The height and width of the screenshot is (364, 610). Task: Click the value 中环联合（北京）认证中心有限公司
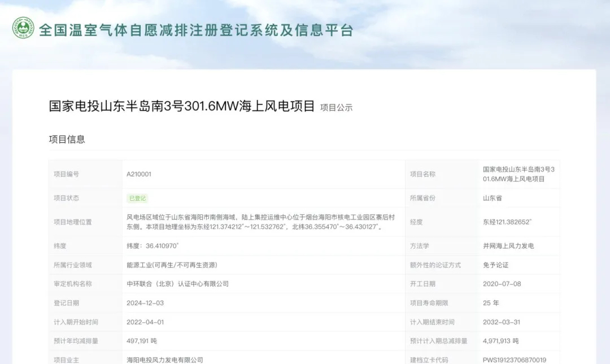click(178, 284)
